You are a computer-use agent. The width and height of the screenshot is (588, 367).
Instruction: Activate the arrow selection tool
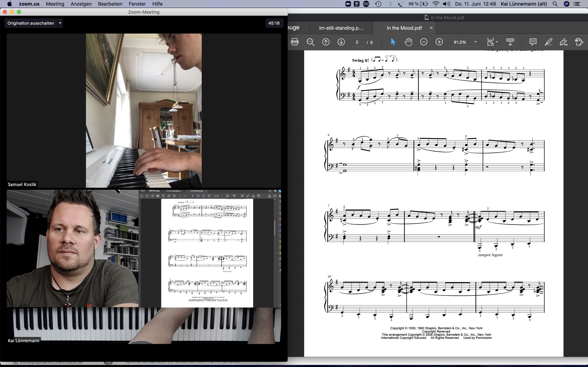click(x=393, y=42)
